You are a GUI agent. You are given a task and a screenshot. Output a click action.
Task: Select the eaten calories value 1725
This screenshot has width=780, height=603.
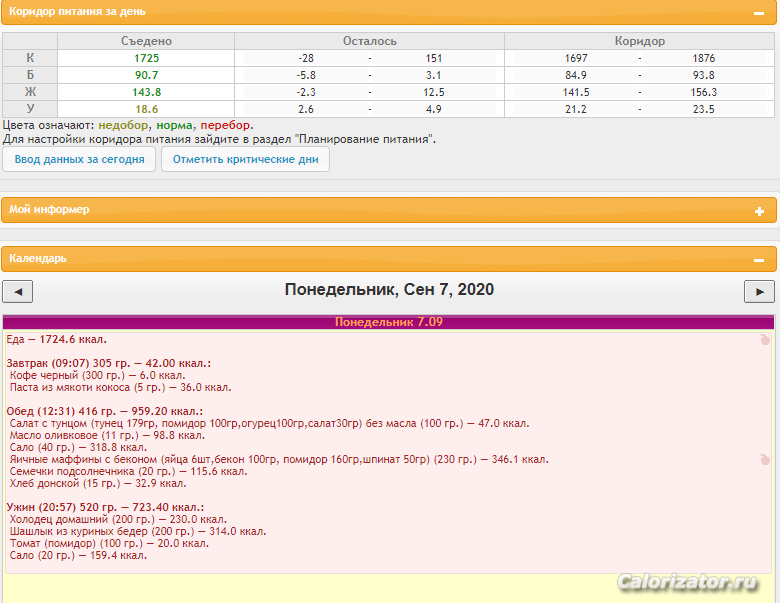click(x=146, y=58)
